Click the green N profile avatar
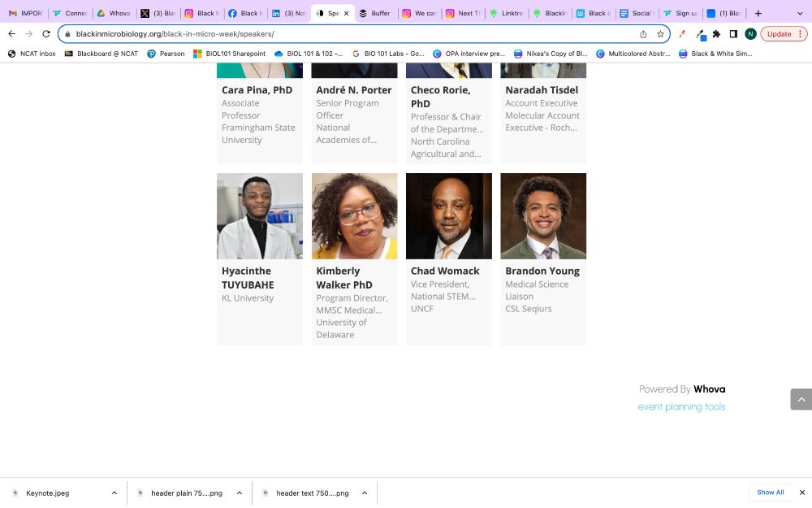Screen dimensions: 812x508 750,34
